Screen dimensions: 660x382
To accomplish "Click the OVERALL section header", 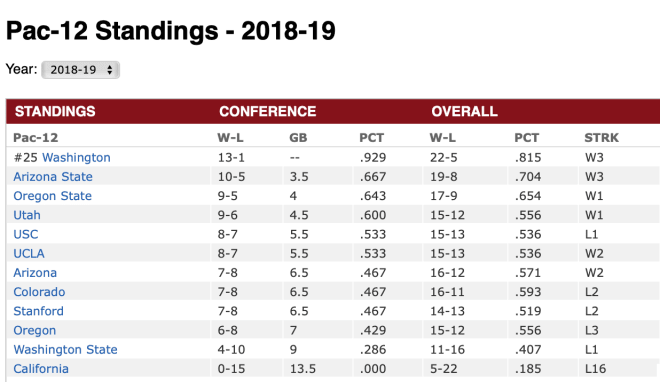I will pos(464,111).
